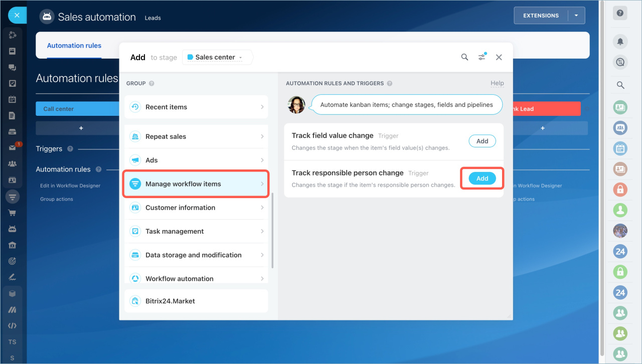Open the chat bubbles icon in left sidebar
This screenshot has height=364, width=642.
13,67
